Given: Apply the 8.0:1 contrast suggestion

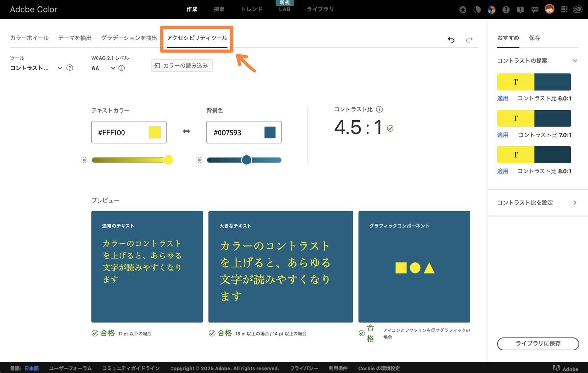Looking at the screenshot, I should (503, 171).
